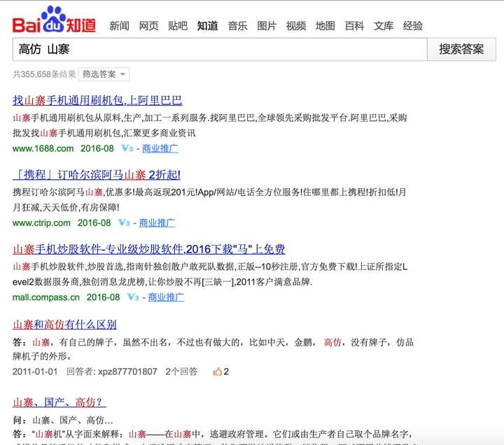Open the 筛选答案 filter dropdown
The height and width of the screenshot is (445, 504).
click(x=104, y=74)
